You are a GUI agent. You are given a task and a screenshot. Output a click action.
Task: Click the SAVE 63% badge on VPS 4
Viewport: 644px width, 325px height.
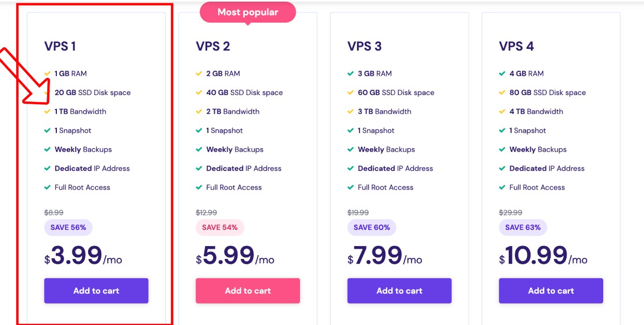coord(523,227)
